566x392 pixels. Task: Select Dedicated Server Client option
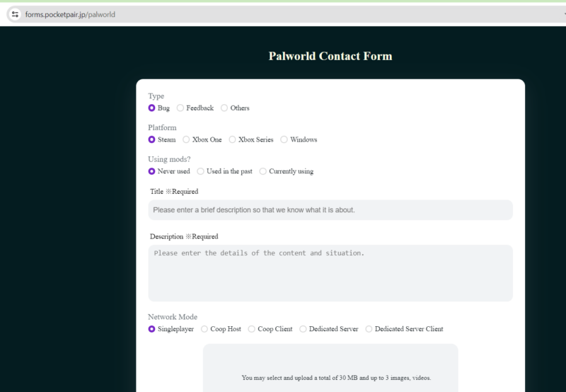[x=369, y=329]
